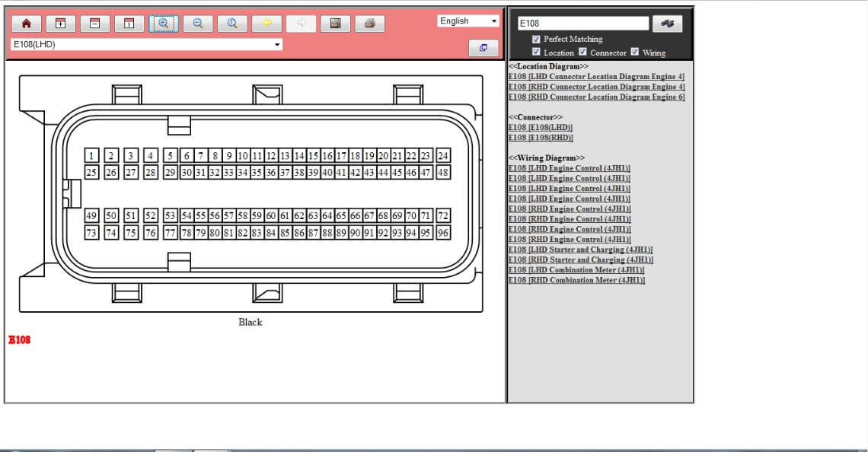The height and width of the screenshot is (452, 868).
Task: Click the zoom in magnifier button
Action: 163,24
